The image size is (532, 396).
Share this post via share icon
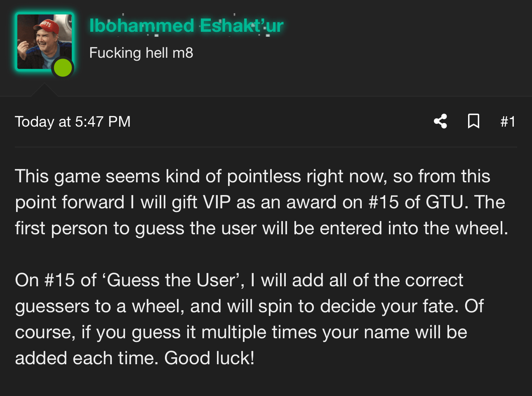tap(440, 121)
